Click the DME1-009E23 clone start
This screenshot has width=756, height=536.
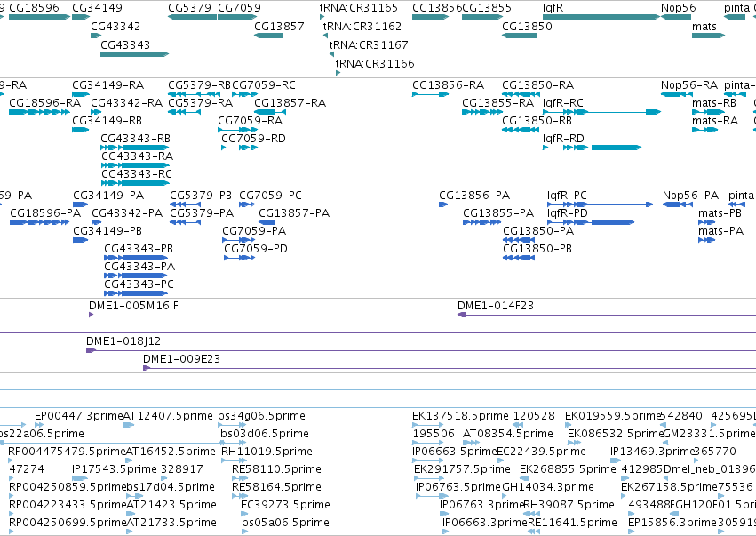(147, 368)
